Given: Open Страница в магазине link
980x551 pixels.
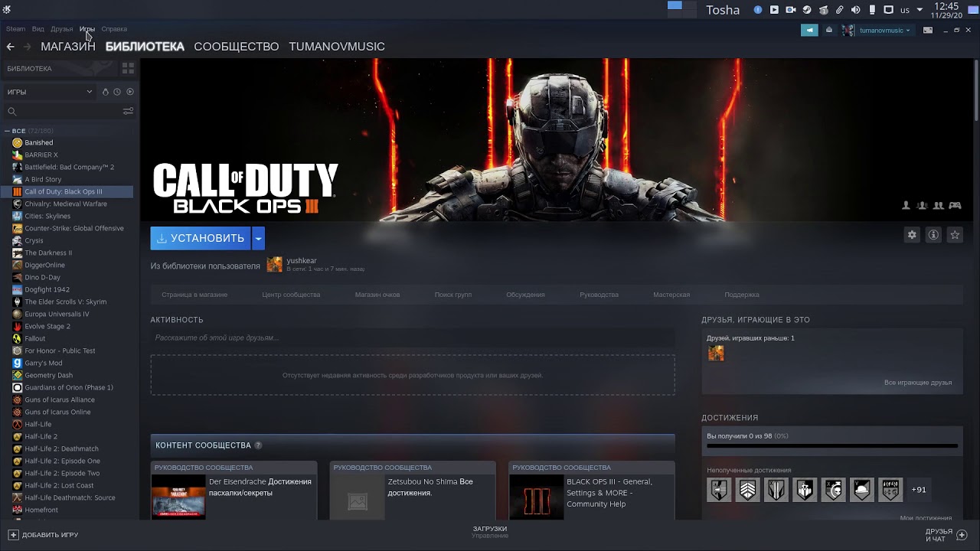Looking at the screenshot, I should [x=194, y=295].
